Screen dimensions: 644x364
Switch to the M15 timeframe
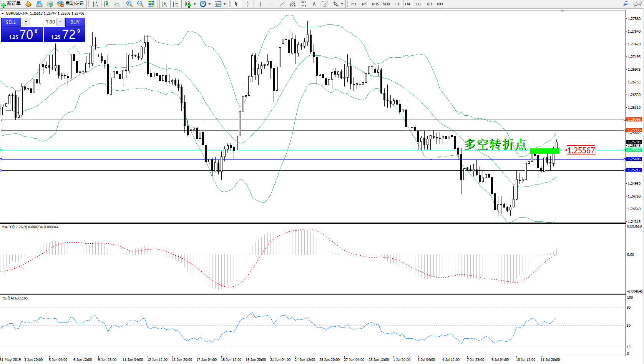(x=375, y=4)
